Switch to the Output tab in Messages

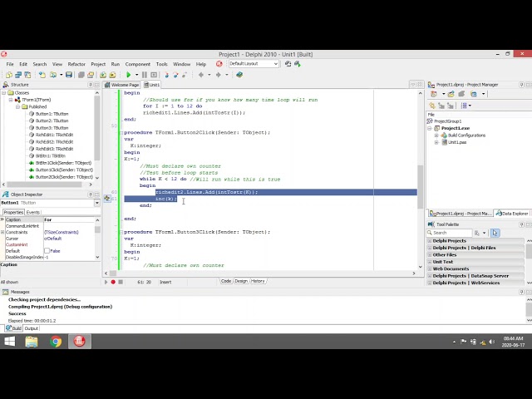click(x=32, y=328)
